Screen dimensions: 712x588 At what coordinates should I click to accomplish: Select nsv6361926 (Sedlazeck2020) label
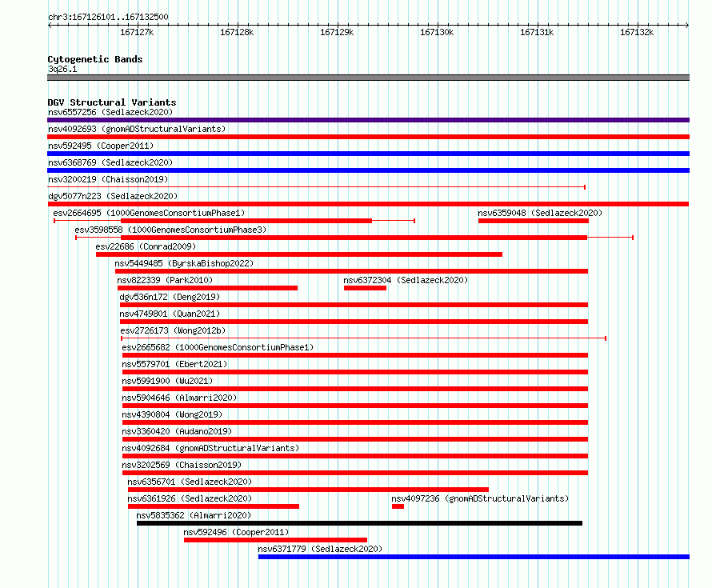pyautogui.click(x=190, y=498)
